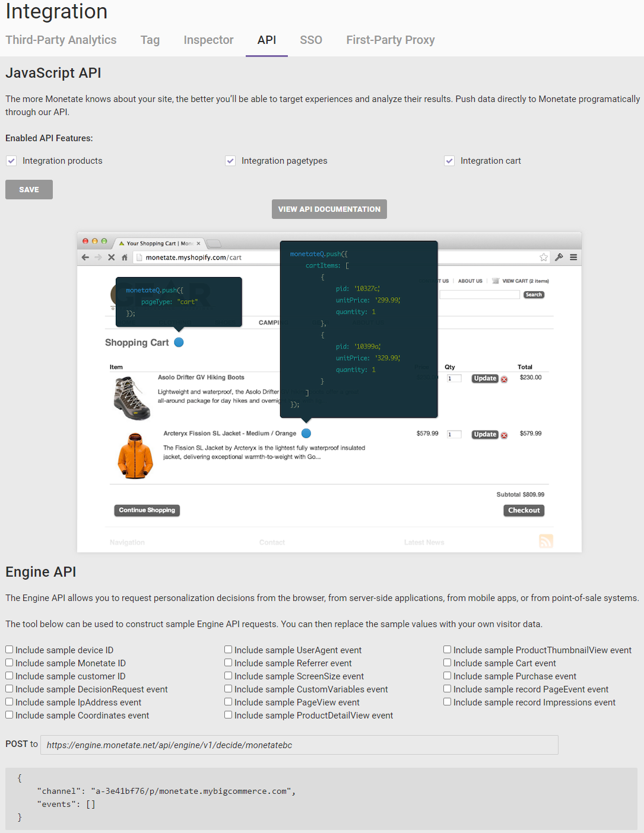Check Include sample Purchase event
Screen dimensions: 644x833
click(x=448, y=676)
